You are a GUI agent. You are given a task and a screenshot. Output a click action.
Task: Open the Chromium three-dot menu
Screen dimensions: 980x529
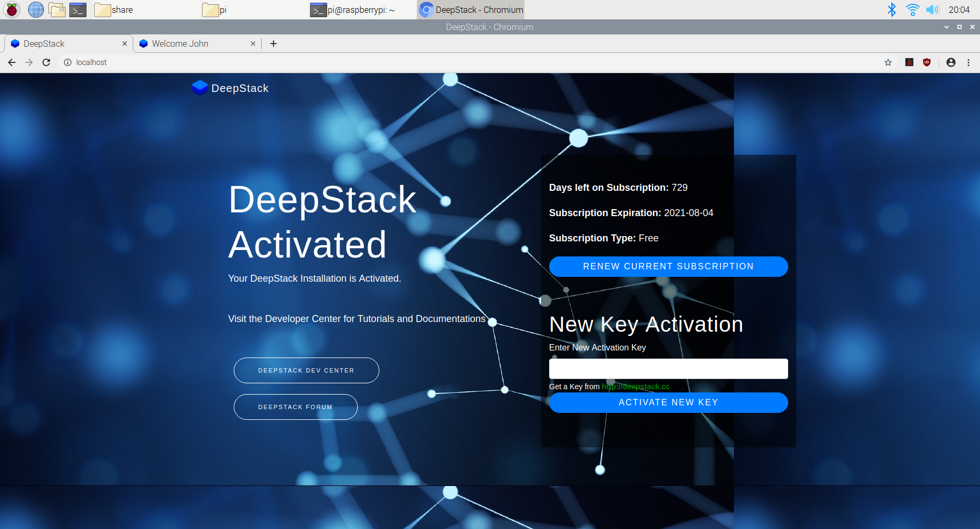pyautogui.click(x=969, y=62)
